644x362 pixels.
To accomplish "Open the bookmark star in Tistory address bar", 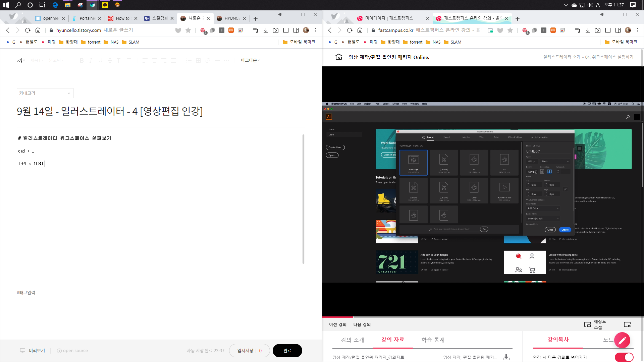I will pos(188,30).
